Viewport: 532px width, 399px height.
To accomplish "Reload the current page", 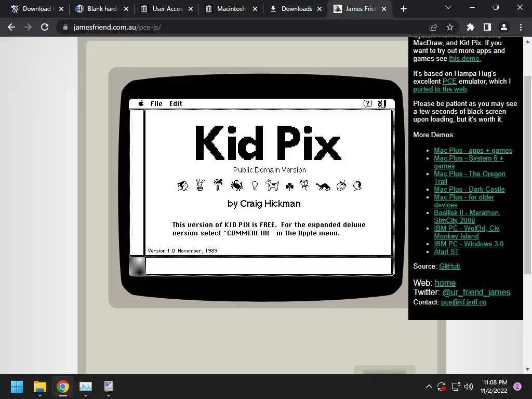I will point(45,27).
